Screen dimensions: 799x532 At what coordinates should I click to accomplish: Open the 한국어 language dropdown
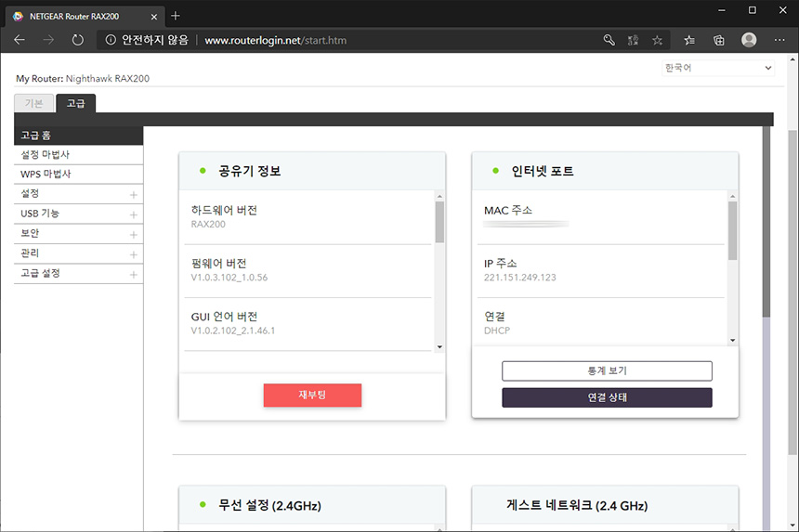(x=718, y=68)
